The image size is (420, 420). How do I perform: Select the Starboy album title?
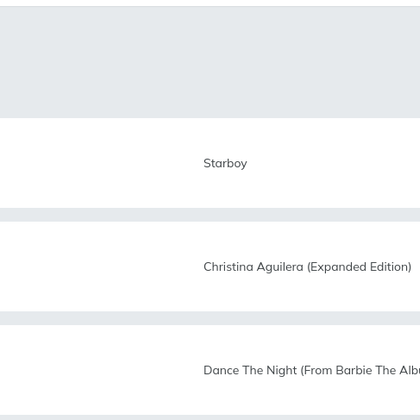[225, 163]
